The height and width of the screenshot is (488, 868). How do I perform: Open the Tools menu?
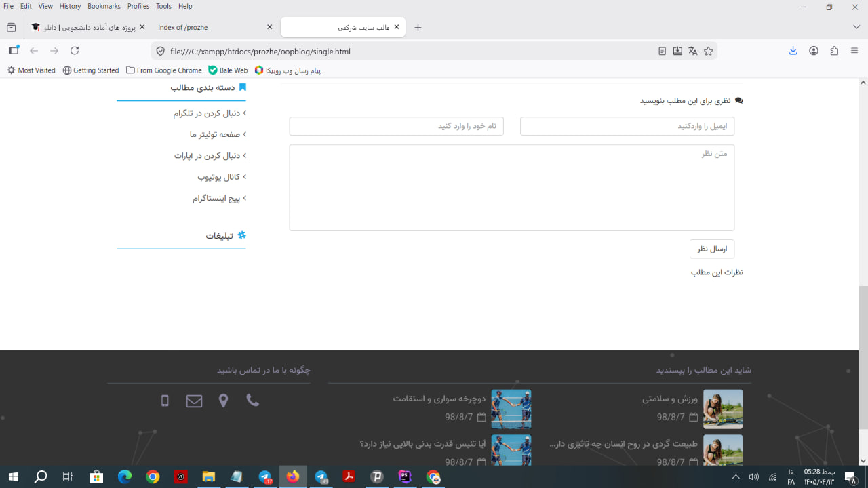(x=163, y=6)
